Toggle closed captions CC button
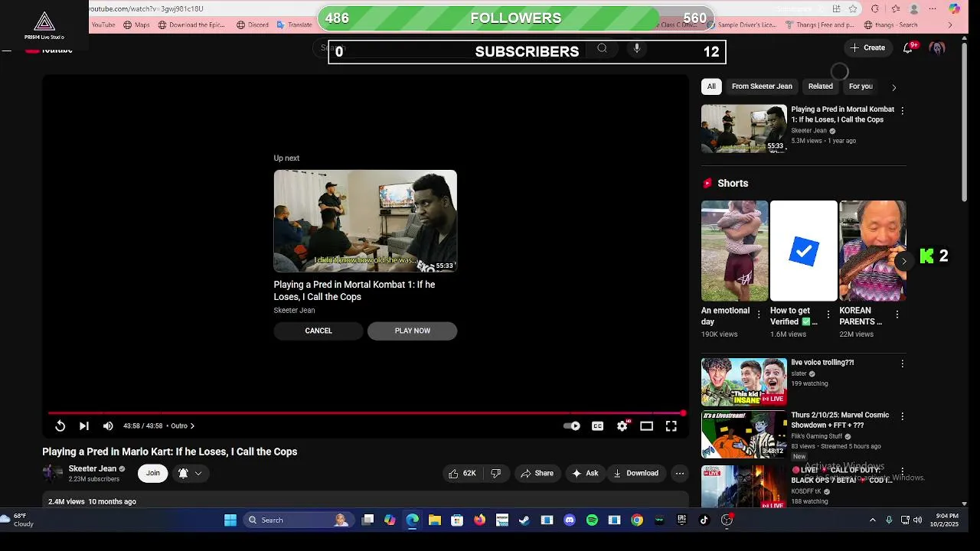The width and height of the screenshot is (980, 551). 598,426
